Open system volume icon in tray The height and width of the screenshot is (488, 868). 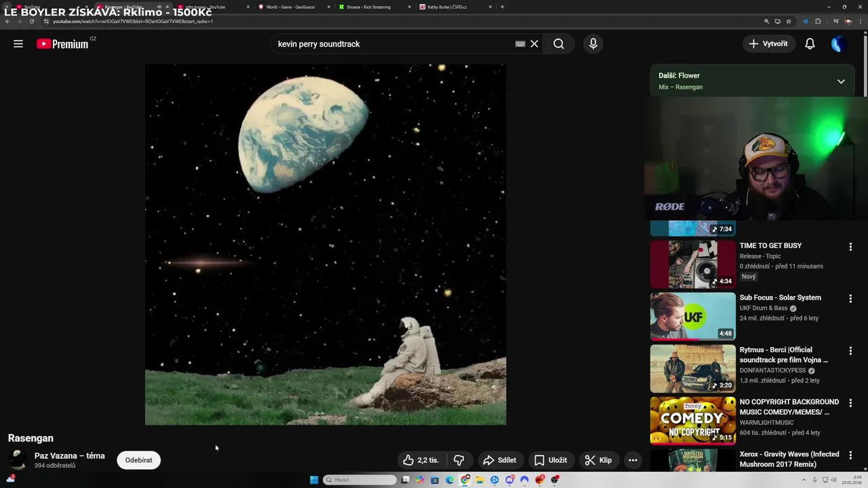[x=833, y=480]
